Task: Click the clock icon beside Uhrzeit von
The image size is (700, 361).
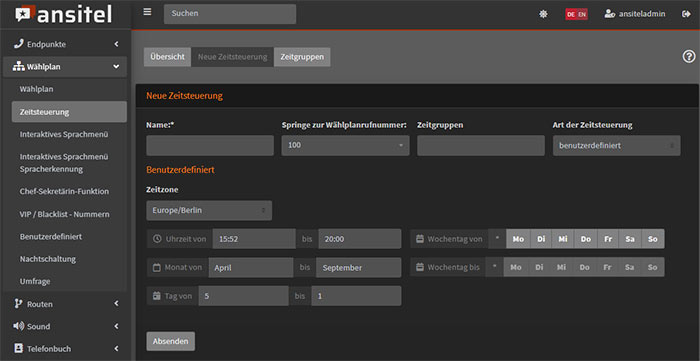Action: pyautogui.click(x=157, y=239)
